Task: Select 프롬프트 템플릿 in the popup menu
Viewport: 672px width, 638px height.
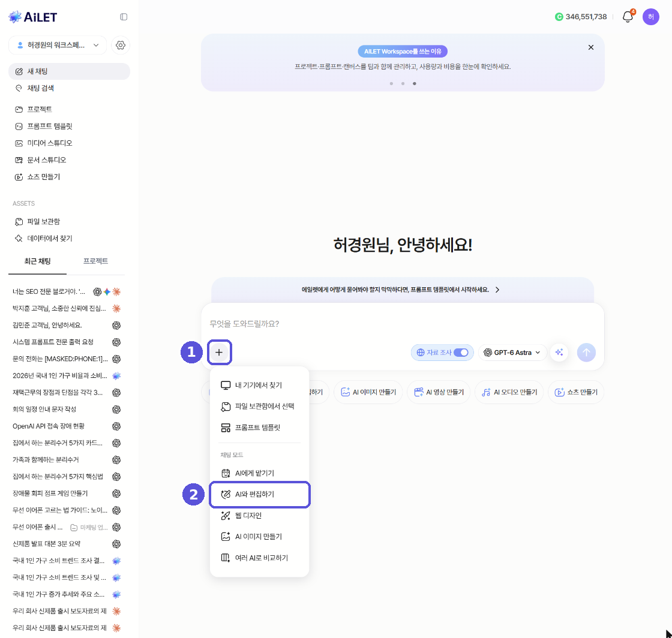Action: point(259,428)
